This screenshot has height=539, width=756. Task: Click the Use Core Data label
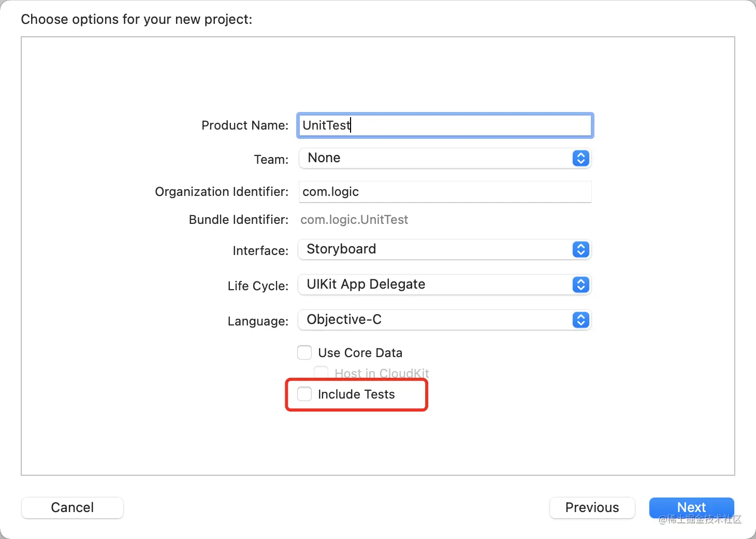(360, 353)
